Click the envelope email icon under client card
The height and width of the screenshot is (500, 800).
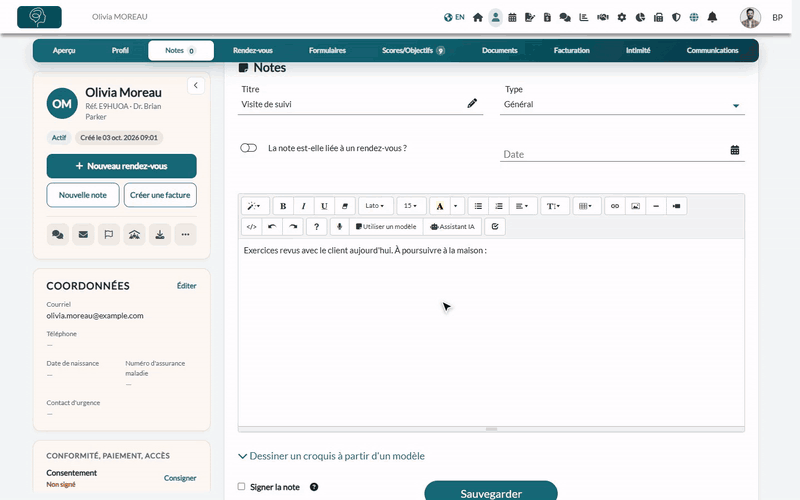tap(83, 235)
